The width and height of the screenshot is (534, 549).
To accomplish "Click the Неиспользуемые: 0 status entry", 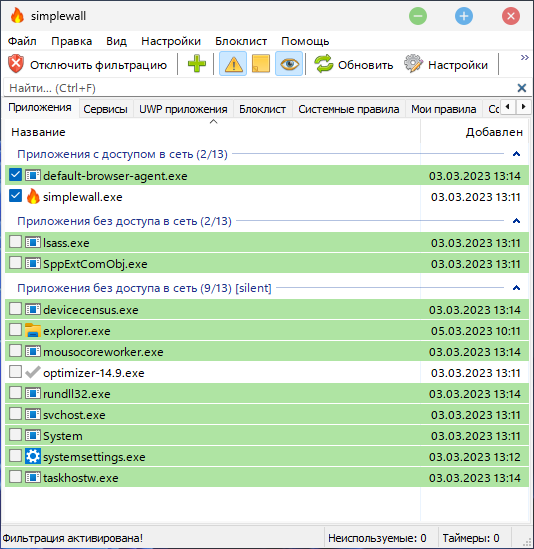I will pos(377,537).
